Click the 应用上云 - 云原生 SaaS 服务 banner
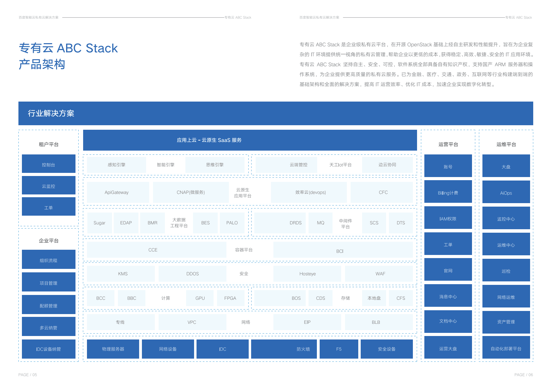The height and width of the screenshot is (392, 552). [x=250, y=140]
